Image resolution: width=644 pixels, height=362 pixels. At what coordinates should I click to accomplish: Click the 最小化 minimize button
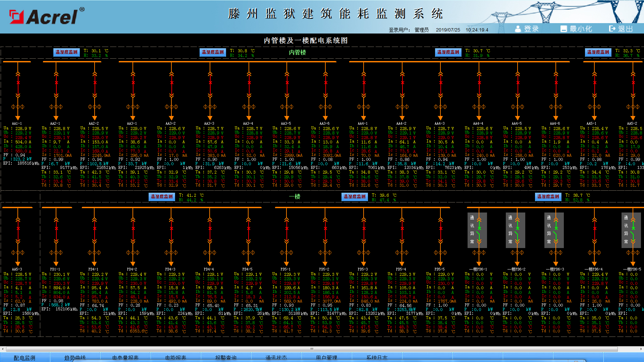tap(576, 29)
